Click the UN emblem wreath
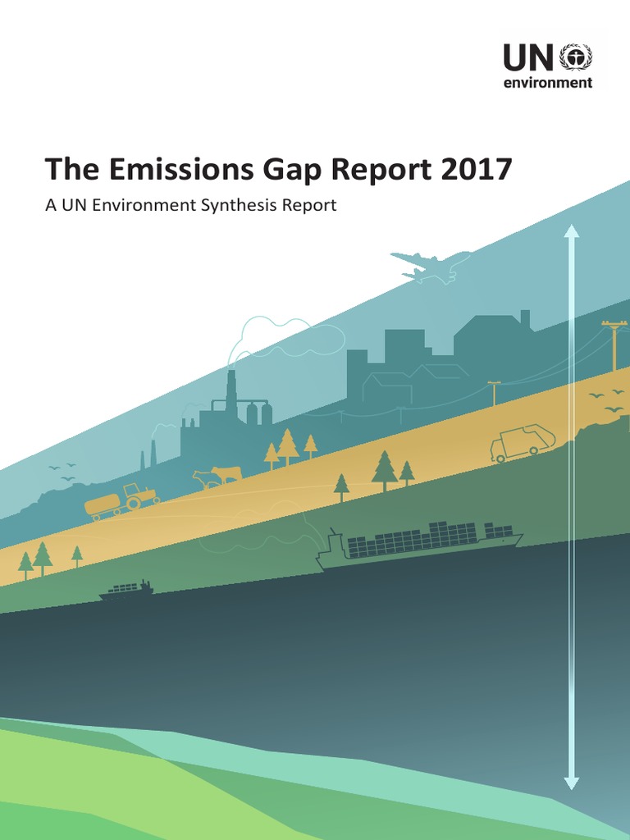630x840 pixels. (x=576, y=57)
